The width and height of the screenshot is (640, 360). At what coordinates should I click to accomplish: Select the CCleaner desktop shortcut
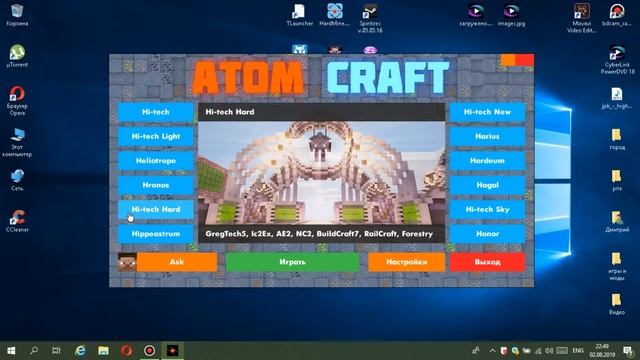point(17,221)
